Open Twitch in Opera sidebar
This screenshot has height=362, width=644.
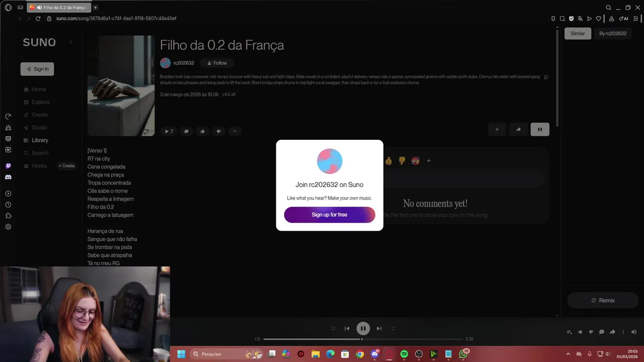[x=8, y=166]
